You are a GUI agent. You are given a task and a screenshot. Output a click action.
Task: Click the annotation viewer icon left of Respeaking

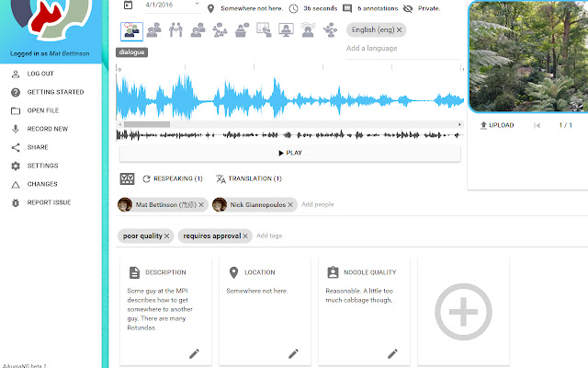click(x=127, y=178)
